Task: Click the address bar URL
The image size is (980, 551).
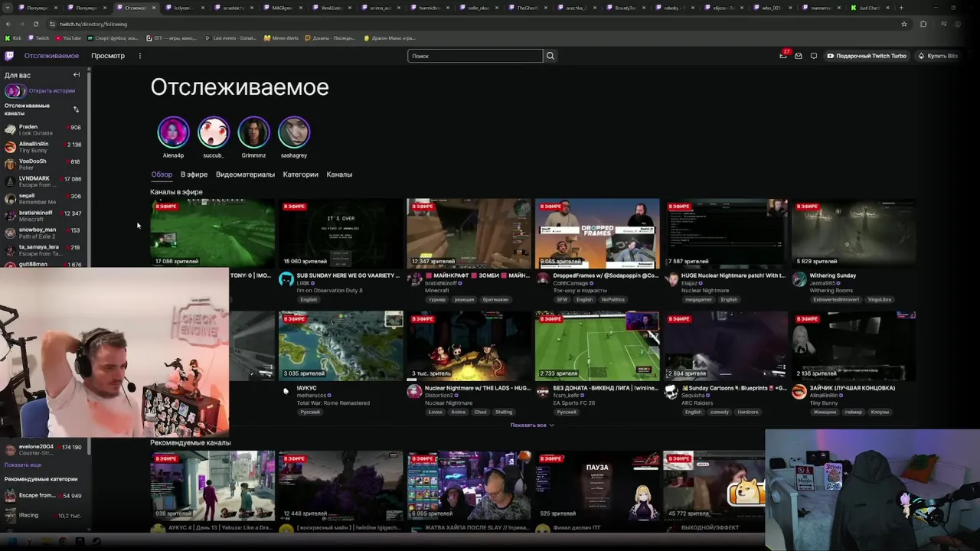Action: (93, 24)
